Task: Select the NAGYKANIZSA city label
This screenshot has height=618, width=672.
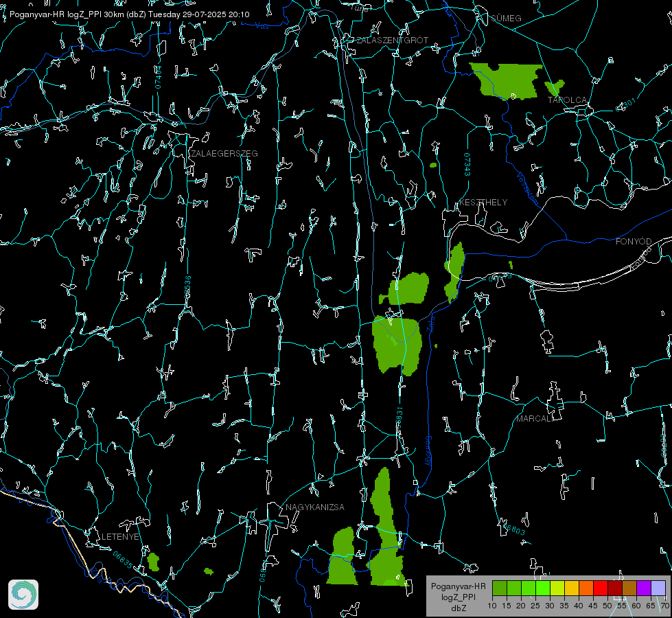Action: pos(315,507)
